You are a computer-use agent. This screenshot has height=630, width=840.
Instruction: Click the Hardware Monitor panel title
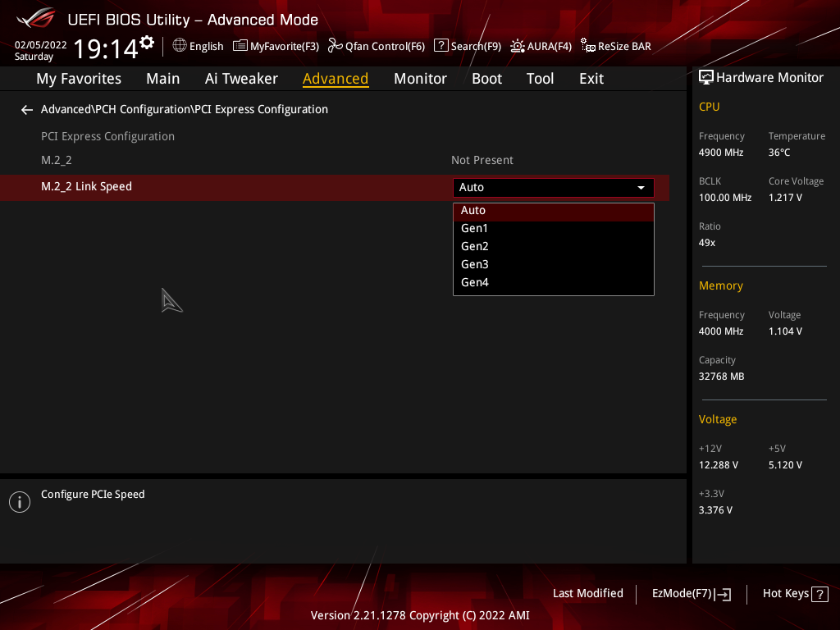(769, 78)
